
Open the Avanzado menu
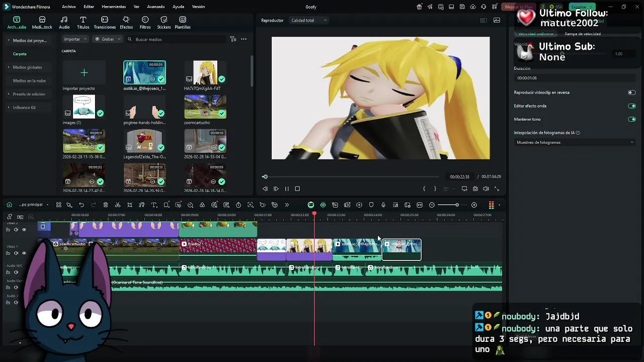click(156, 7)
